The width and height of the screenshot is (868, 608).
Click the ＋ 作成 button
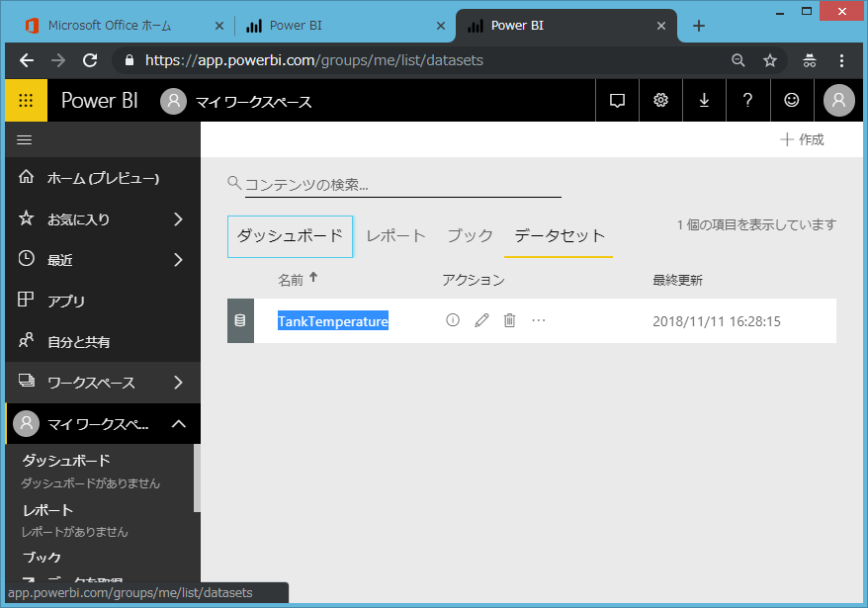coord(802,139)
